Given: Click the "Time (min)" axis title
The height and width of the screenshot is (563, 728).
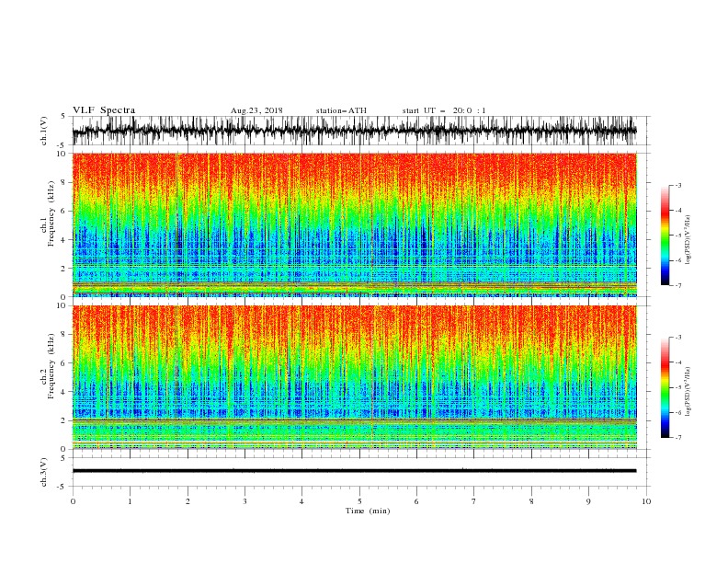Looking at the screenshot, I should 368,511.
